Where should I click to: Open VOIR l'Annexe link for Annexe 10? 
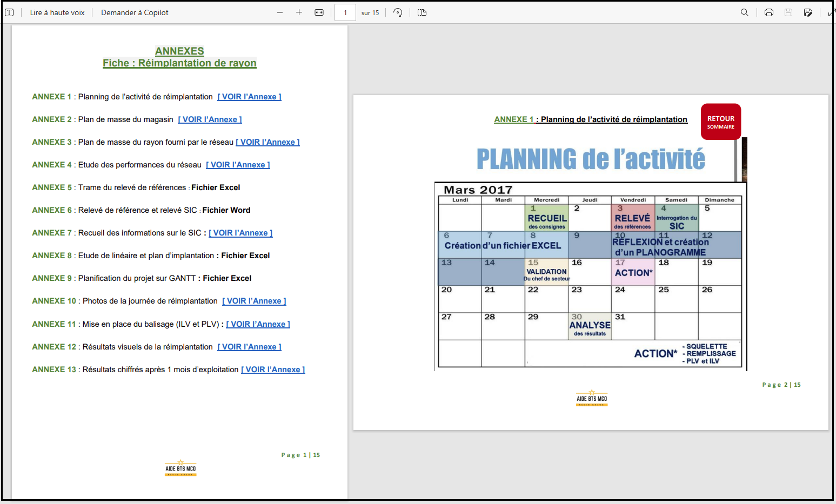pos(254,301)
